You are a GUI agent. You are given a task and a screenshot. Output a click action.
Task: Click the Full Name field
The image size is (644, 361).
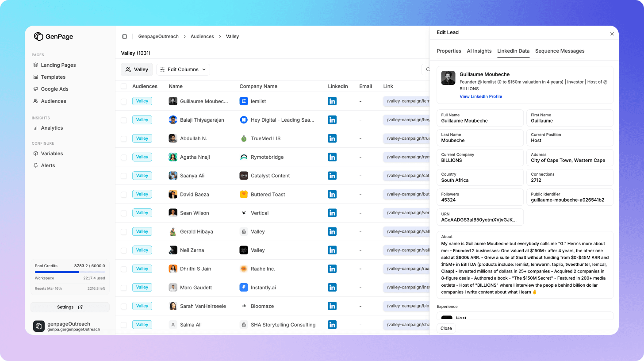coord(480,118)
